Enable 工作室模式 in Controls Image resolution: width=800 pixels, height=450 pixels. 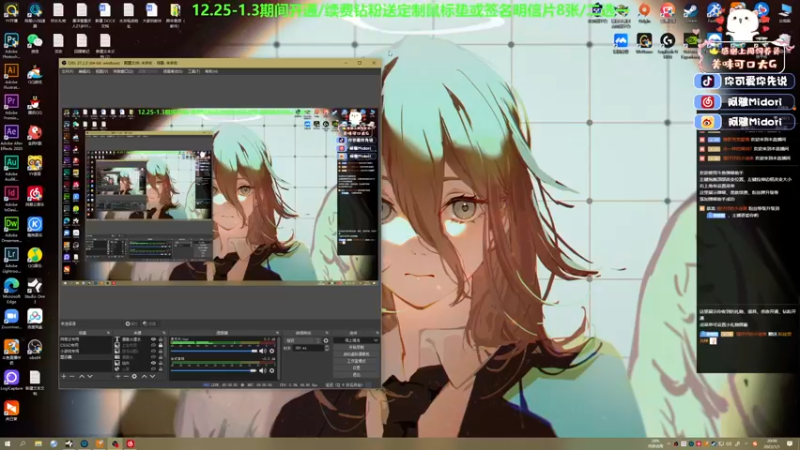(x=356, y=361)
